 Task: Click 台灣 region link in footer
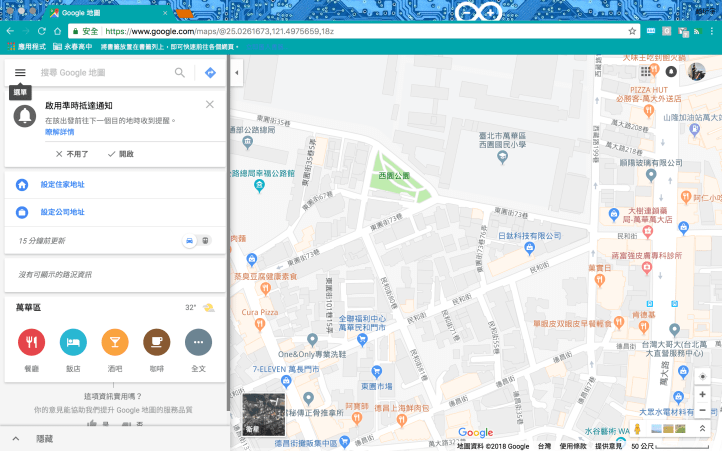pos(544,446)
